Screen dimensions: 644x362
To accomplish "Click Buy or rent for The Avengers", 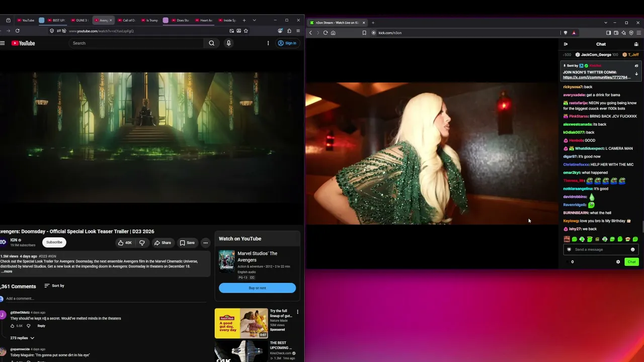I will tap(257, 288).
